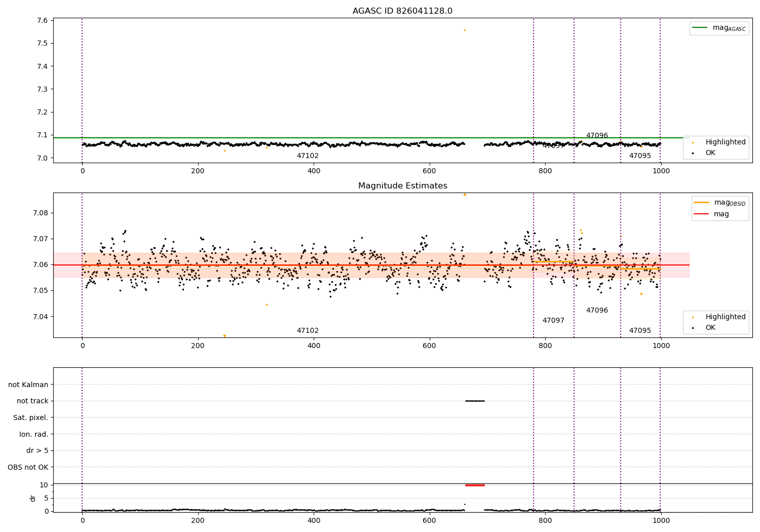The height and width of the screenshot is (532, 760).
Task: Click the 47095 obsid label in the middle plot
Action: [640, 331]
